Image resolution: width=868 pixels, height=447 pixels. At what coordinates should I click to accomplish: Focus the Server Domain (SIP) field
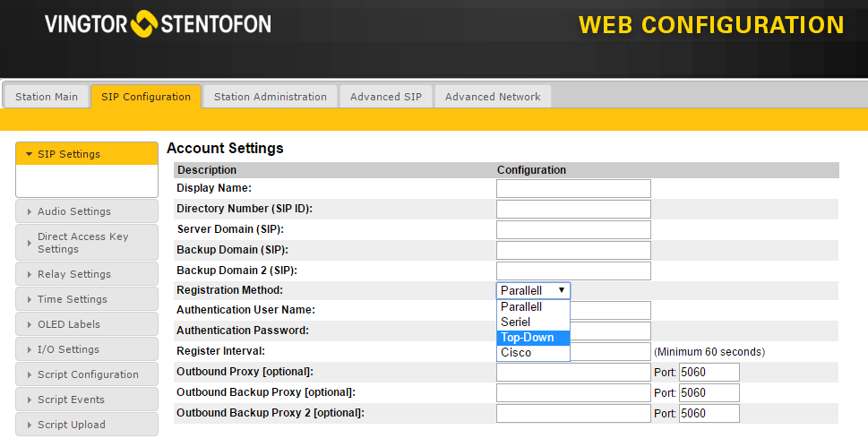pyautogui.click(x=573, y=229)
